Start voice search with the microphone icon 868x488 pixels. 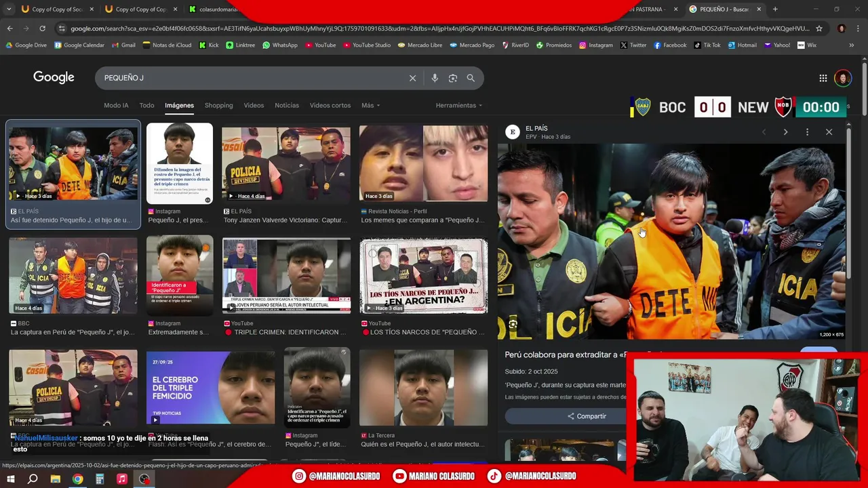point(435,78)
